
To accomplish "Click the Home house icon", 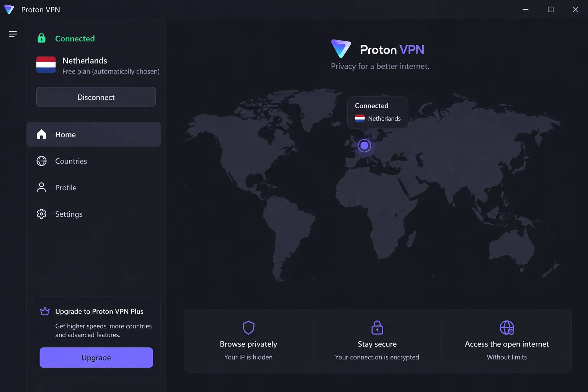I will pyautogui.click(x=41, y=134).
